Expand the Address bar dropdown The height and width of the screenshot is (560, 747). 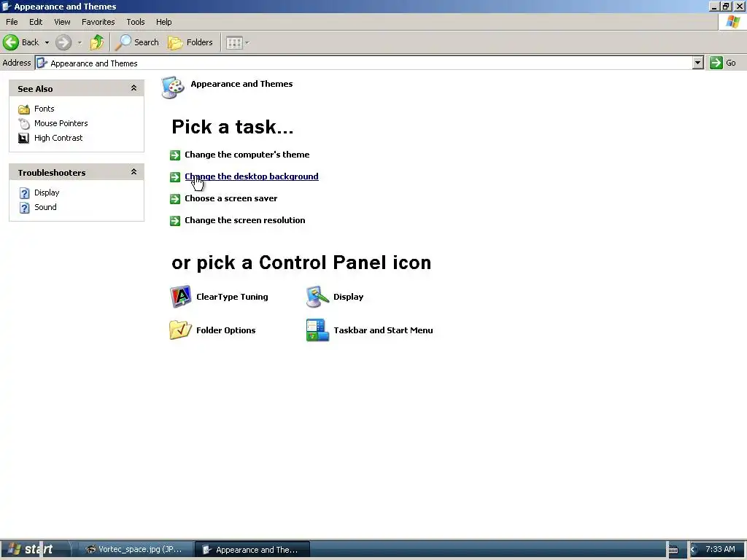click(698, 63)
